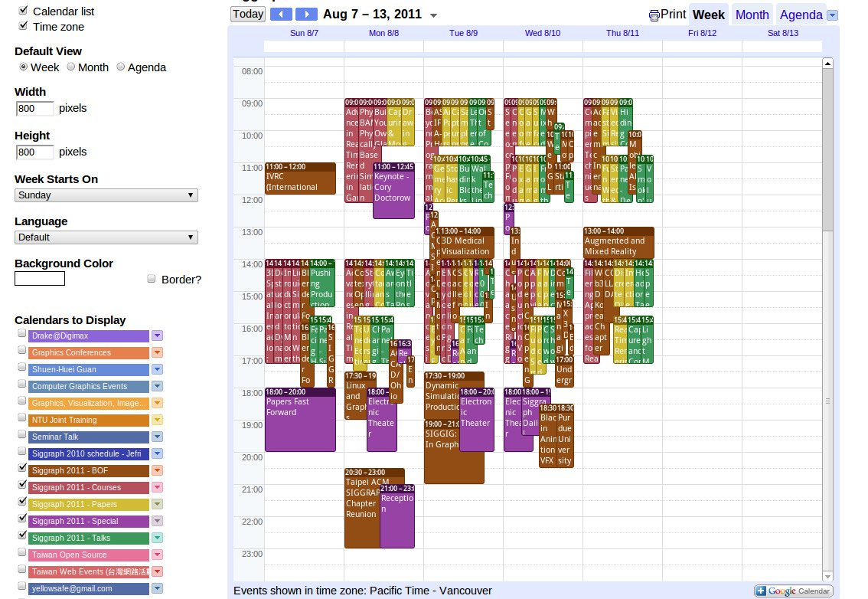Open the Graphics Conferences calendar color menu arrow
The height and width of the screenshot is (599, 868).
[157, 352]
